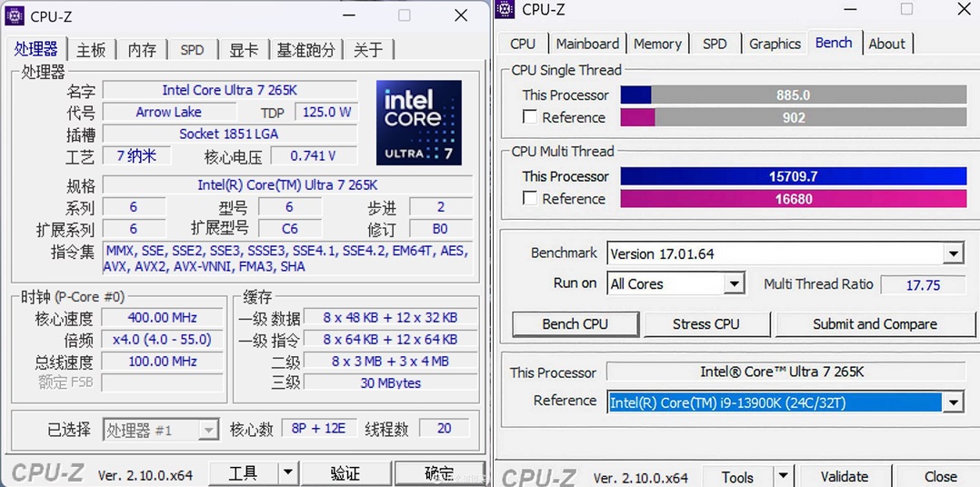The height and width of the screenshot is (487, 980).
Task: Click the thread count value 20
Action: tap(445, 428)
